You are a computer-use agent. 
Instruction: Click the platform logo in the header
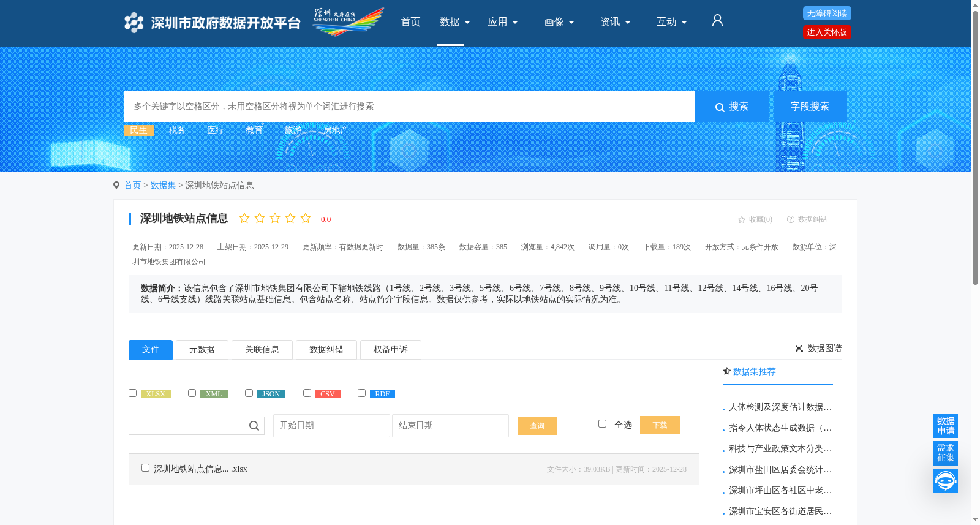coord(212,23)
